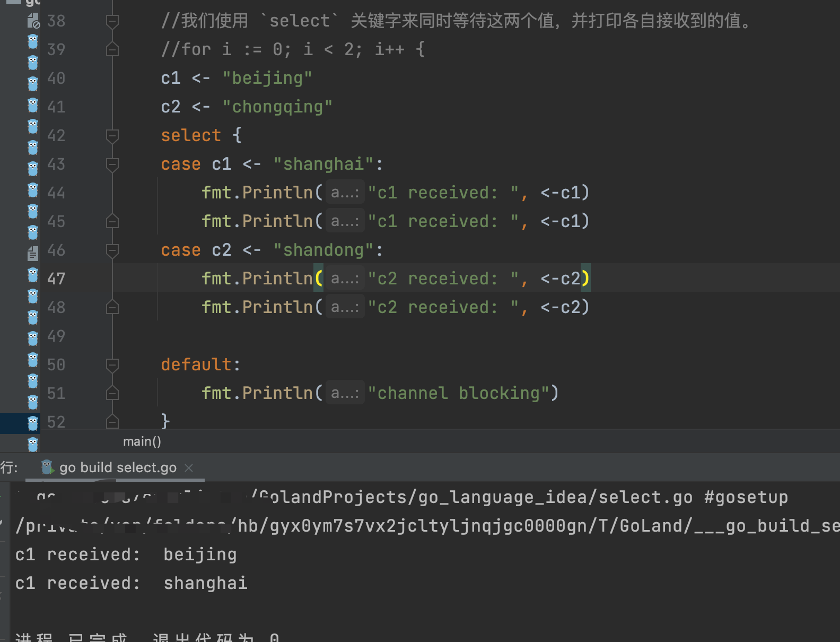Click line number 49 in the gutter
Screen dimensions: 840x642
coord(56,336)
